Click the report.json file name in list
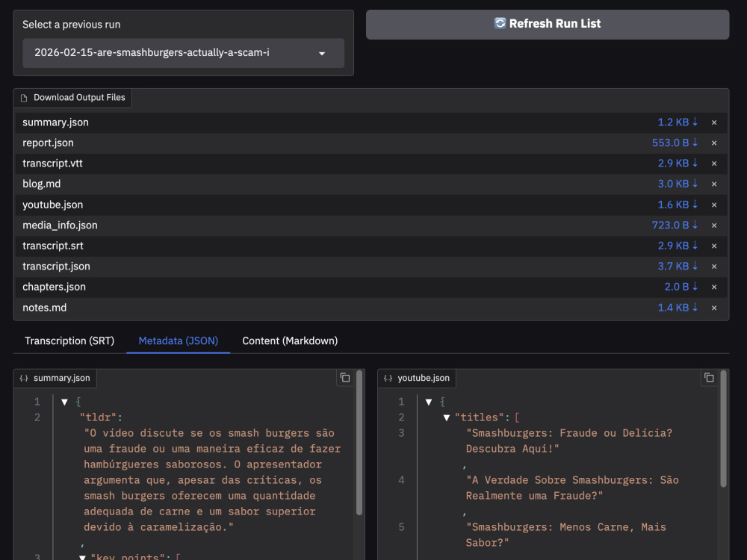This screenshot has width=747, height=560. pos(48,143)
